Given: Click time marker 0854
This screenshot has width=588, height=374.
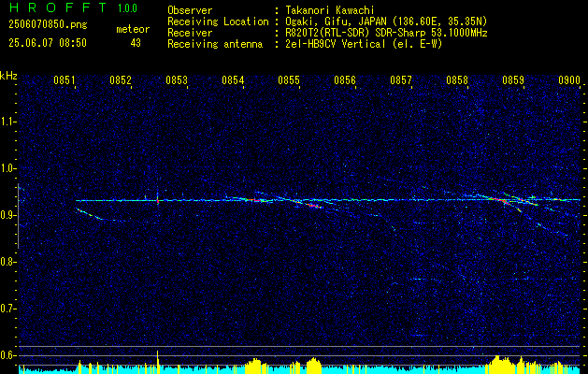Looking at the screenshot, I should tap(233, 79).
